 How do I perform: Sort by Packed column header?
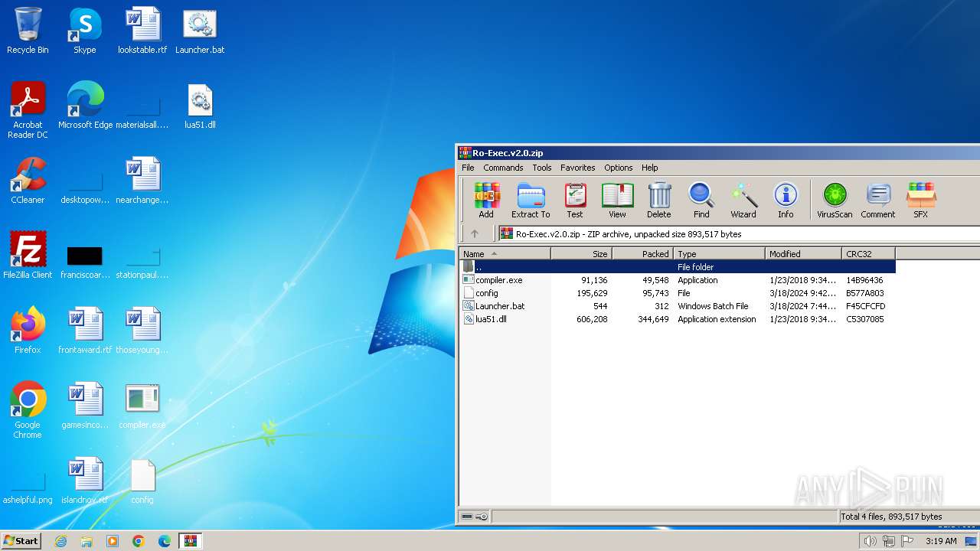[x=643, y=254]
